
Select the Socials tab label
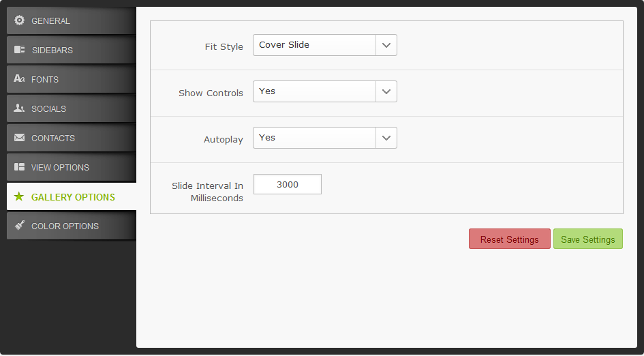[48, 109]
